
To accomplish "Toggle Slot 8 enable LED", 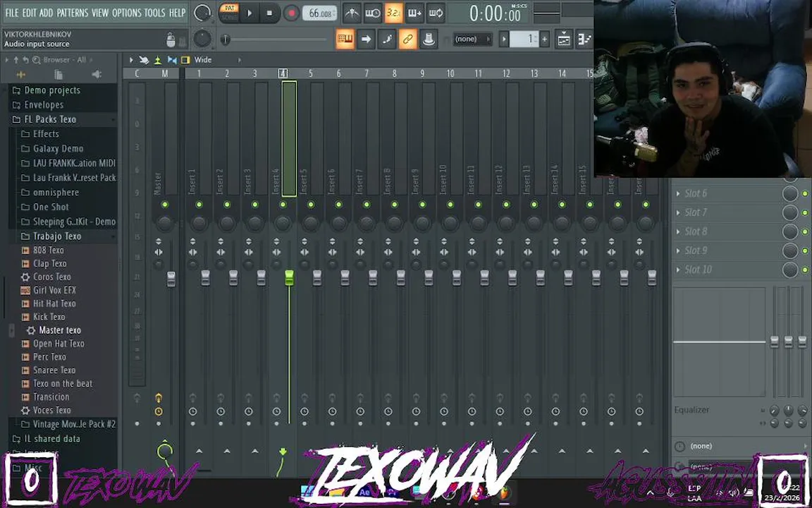I will click(805, 231).
